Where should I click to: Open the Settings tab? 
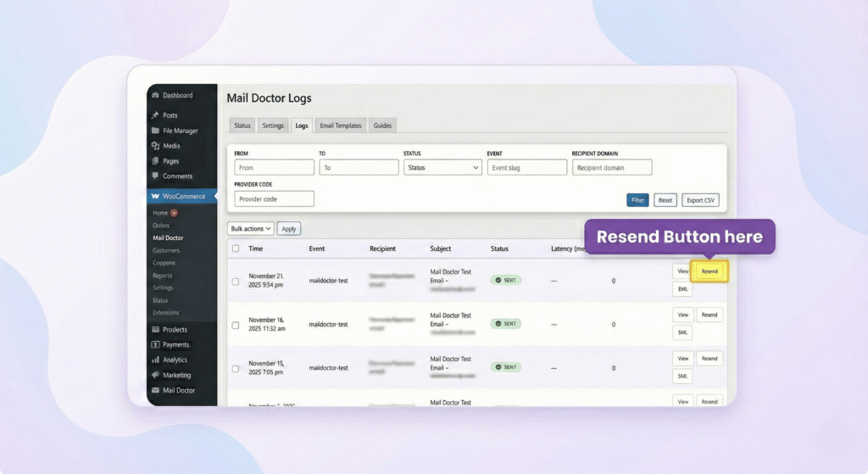coord(273,125)
